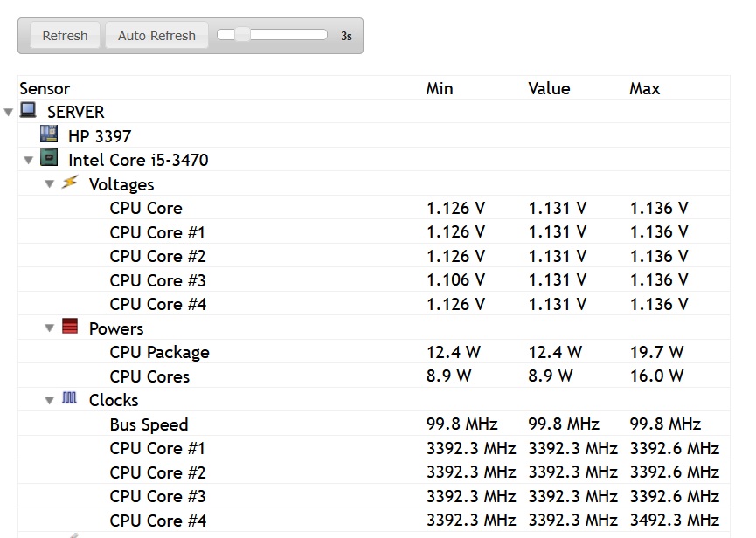Select CPU Core #4 under Clocks
This screenshot has width=756, height=538.
374,521
